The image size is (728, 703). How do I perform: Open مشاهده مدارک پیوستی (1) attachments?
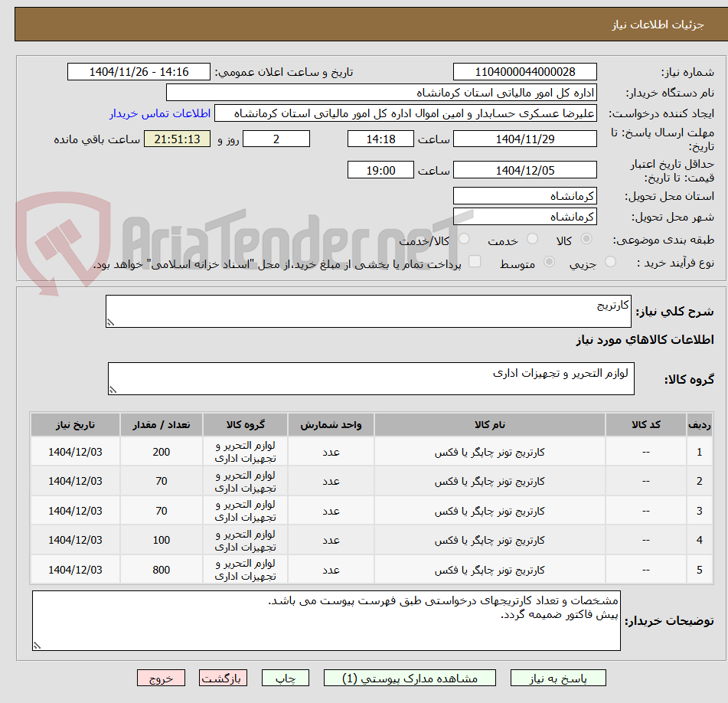tap(410, 678)
